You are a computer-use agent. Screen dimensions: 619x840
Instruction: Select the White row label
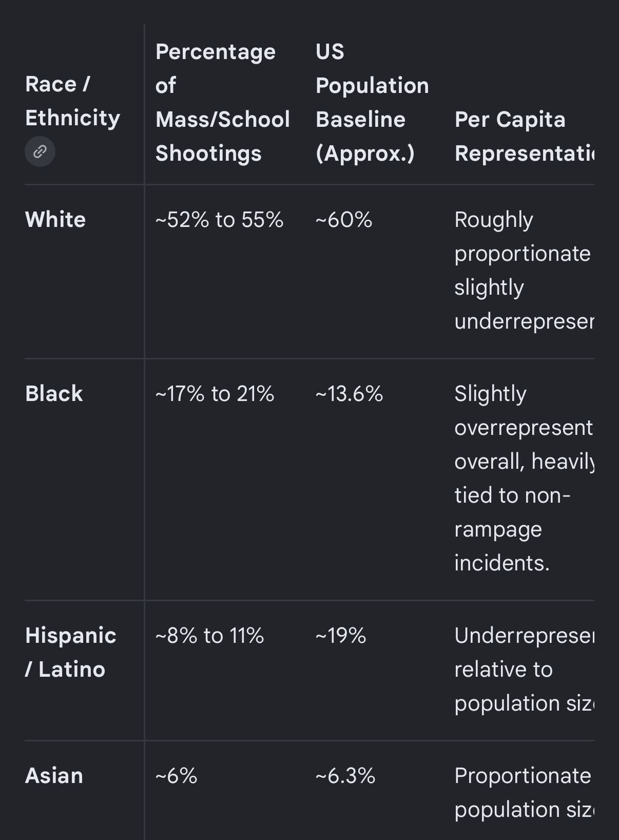(x=55, y=219)
